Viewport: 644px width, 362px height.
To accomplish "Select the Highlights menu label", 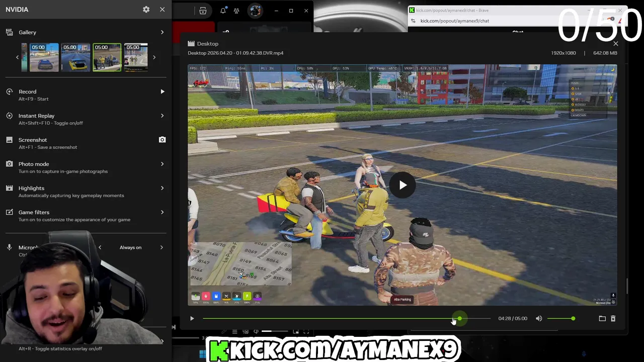I will pyautogui.click(x=31, y=188).
